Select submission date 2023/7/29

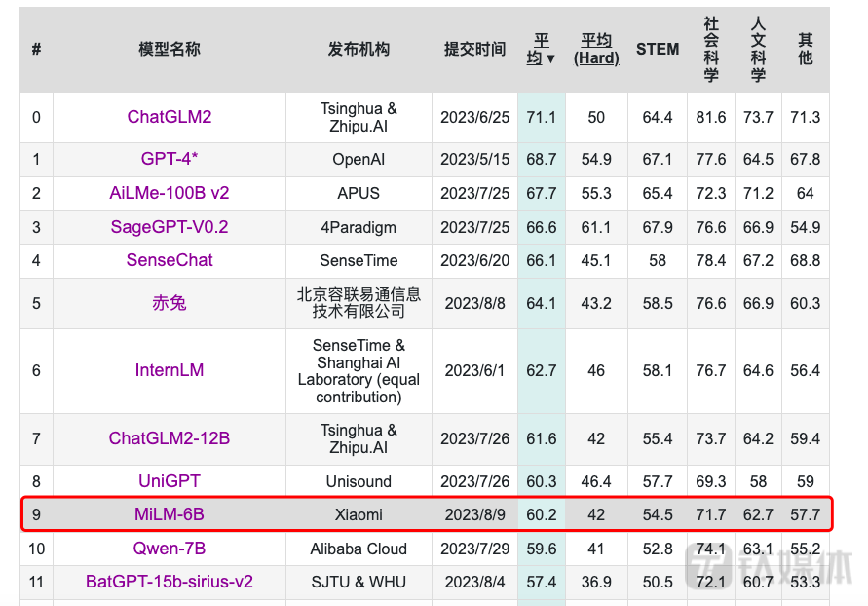click(x=474, y=549)
